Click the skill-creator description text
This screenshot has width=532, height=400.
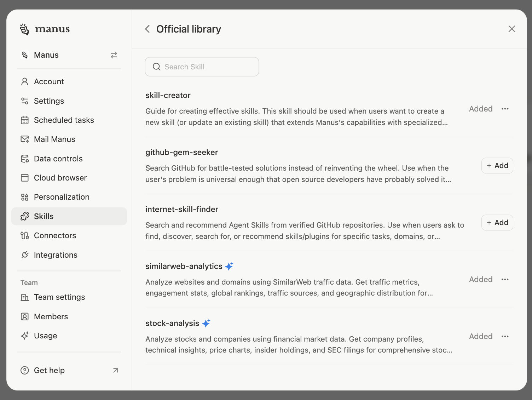tap(296, 117)
